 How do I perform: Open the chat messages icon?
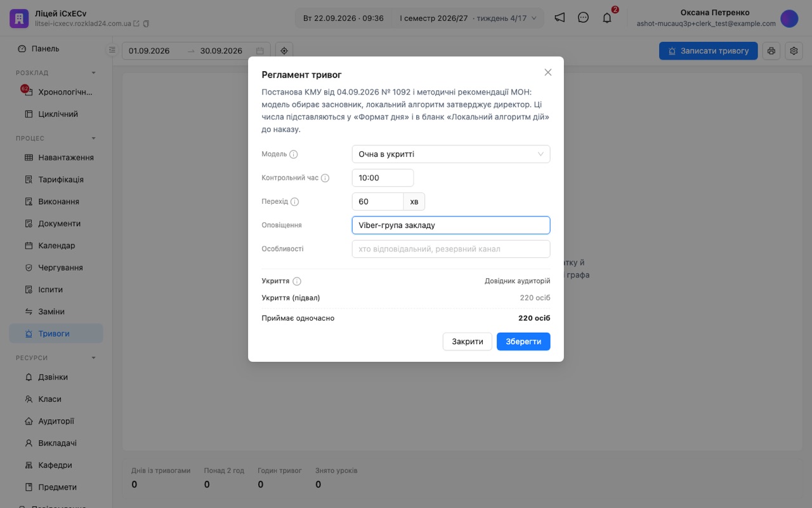pyautogui.click(x=584, y=18)
